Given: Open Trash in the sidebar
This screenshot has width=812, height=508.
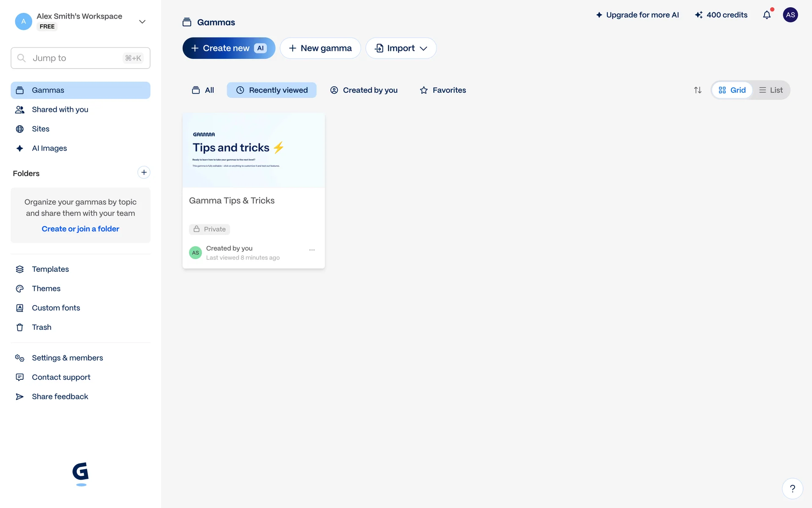Looking at the screenshot, I should click(x=41, y=327).
